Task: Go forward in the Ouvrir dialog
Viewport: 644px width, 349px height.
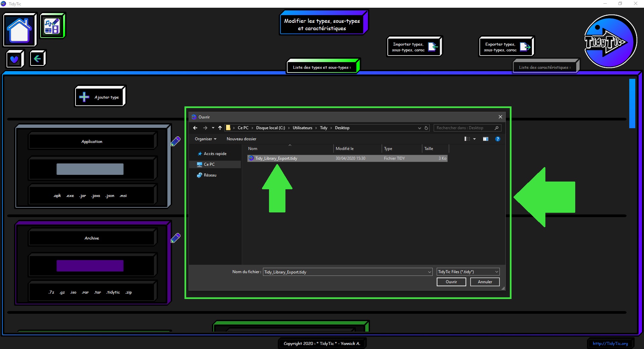Action: coord(205,128)
